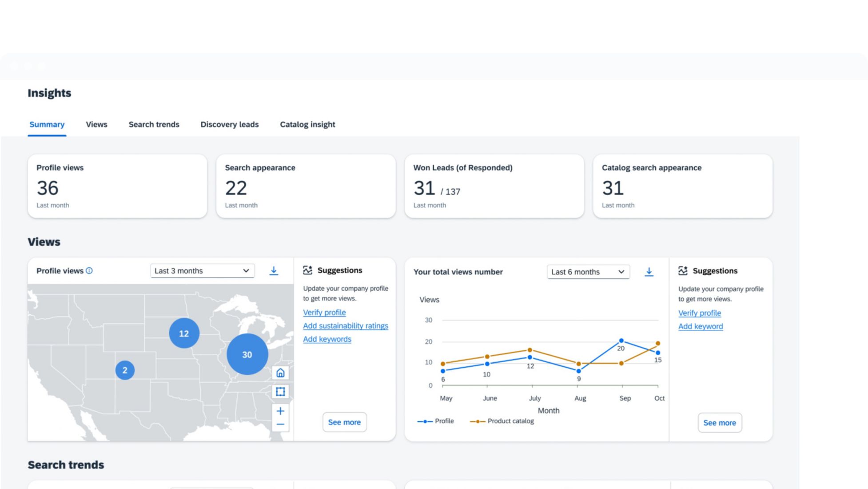Click See more under map suggestions
The height and width of the screenshot is (489, 868).
pyautogui.click(x=344, y=422)
